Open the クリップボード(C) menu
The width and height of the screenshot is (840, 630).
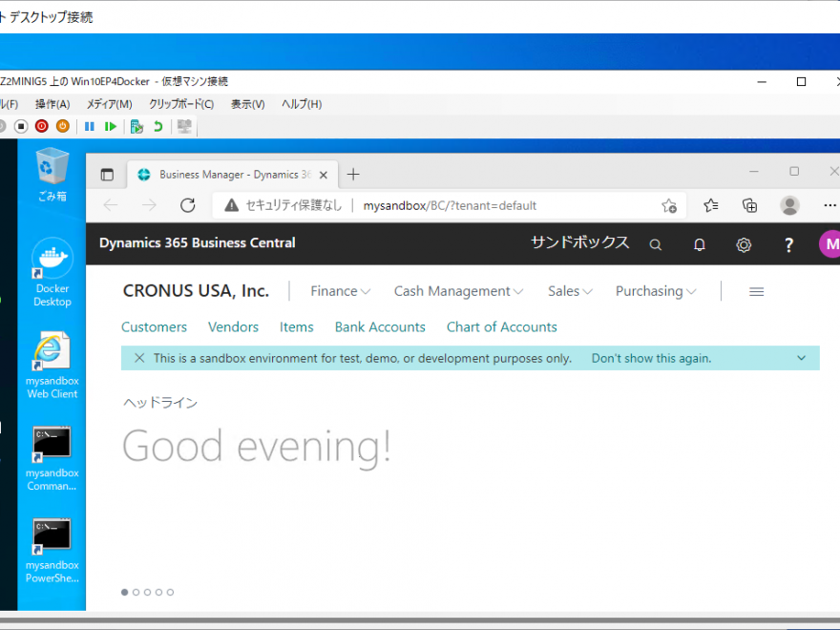181,104
